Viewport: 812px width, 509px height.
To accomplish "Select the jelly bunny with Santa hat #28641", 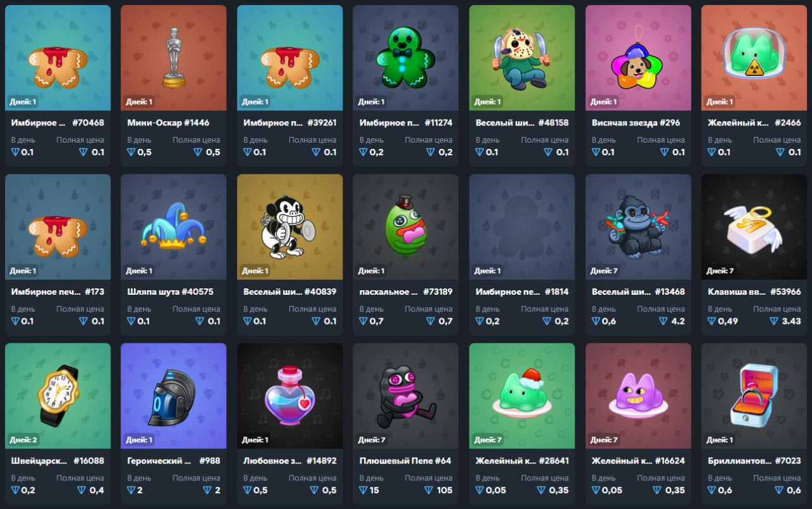I will pos(522,396).
